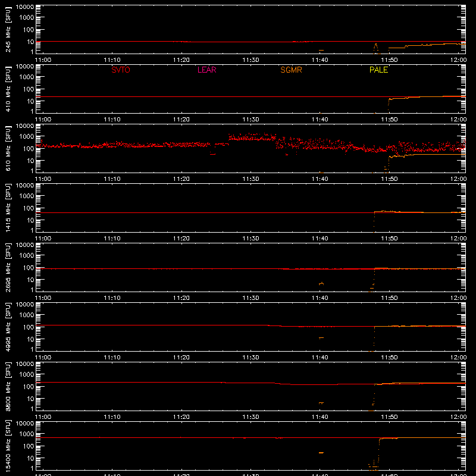476x476 pixels.
Task: Click 11:50 time label under 245 MHz panel
Action: tap(389, 60)
